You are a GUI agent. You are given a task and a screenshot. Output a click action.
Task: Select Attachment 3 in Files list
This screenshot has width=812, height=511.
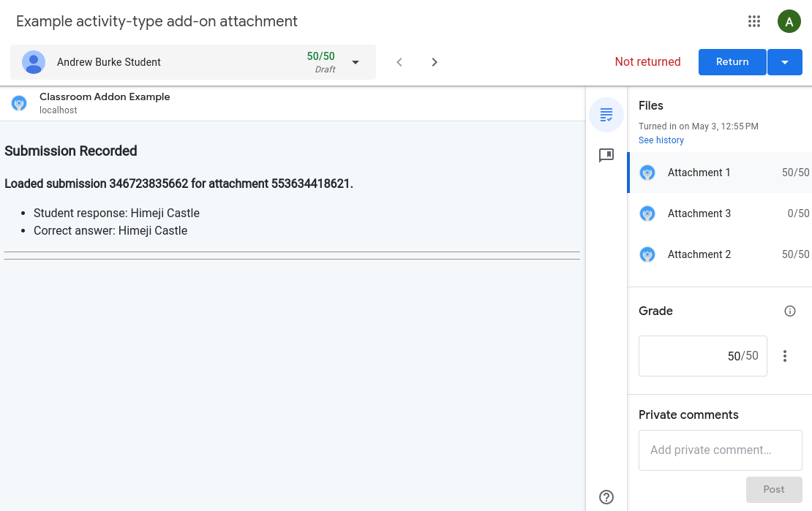coord(699,213)
